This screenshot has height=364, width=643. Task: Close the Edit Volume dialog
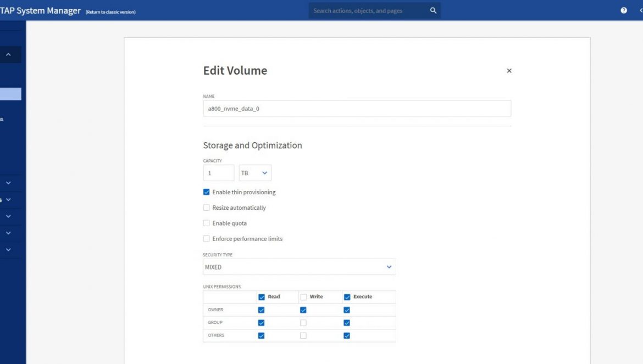pos(509,71)
